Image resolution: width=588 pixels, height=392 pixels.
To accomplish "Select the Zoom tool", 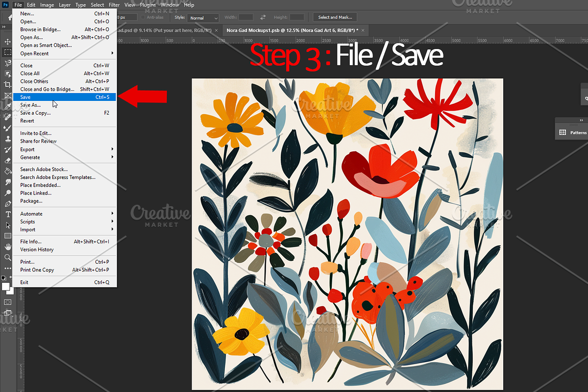I will click(7, 257).
